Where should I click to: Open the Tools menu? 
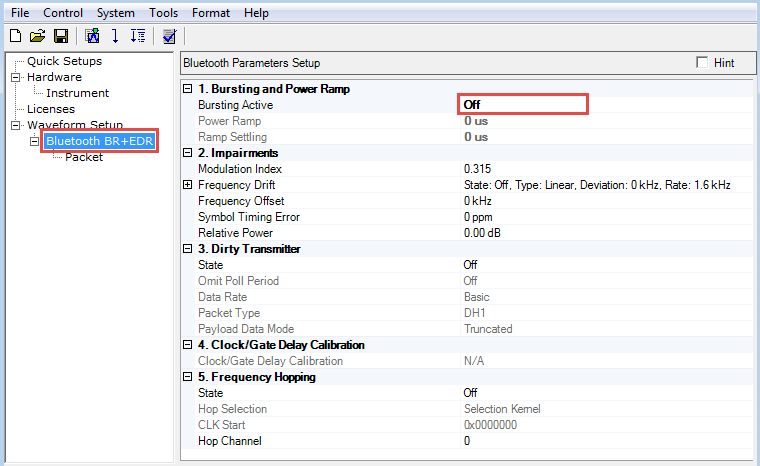point(163,13)
